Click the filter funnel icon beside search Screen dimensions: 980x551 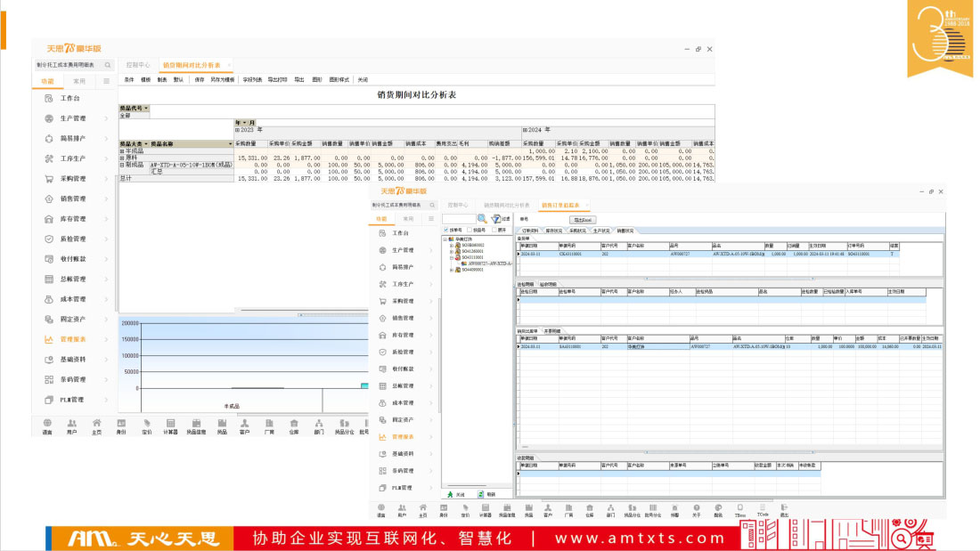(x=495, y=218)
